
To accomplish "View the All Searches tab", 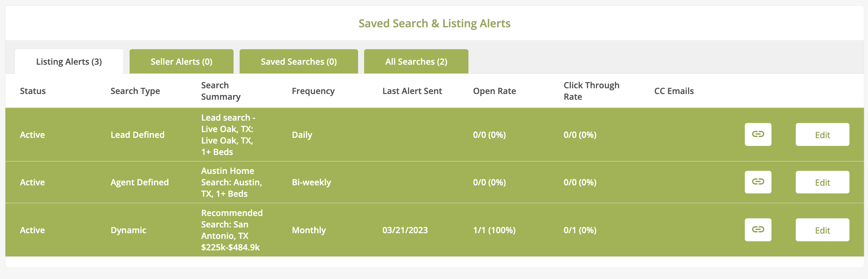I will (416, 61).
